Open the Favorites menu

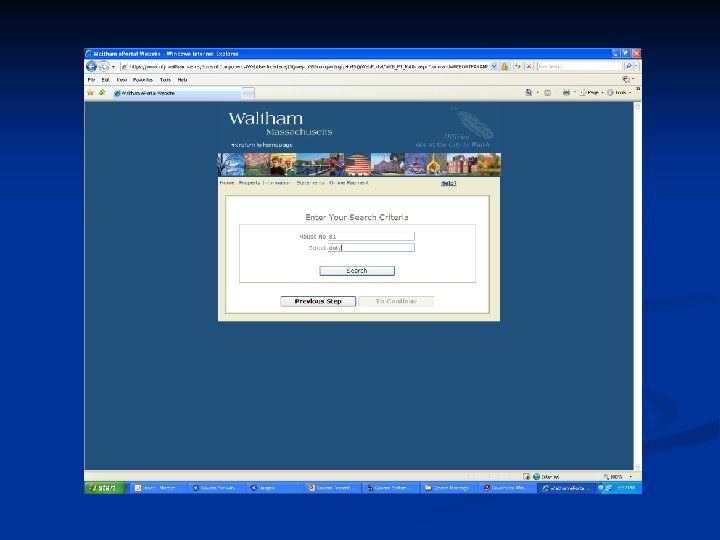(x=143, y=80)
